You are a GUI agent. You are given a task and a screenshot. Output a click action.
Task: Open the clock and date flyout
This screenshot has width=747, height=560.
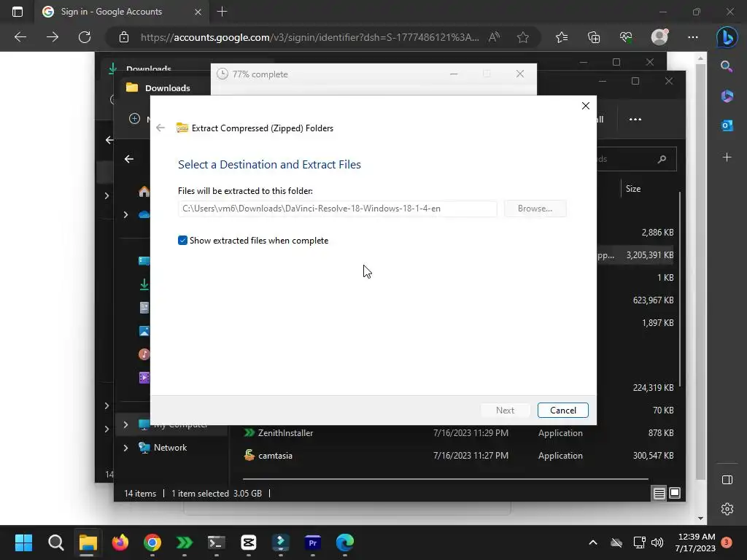tap(695, 542)
